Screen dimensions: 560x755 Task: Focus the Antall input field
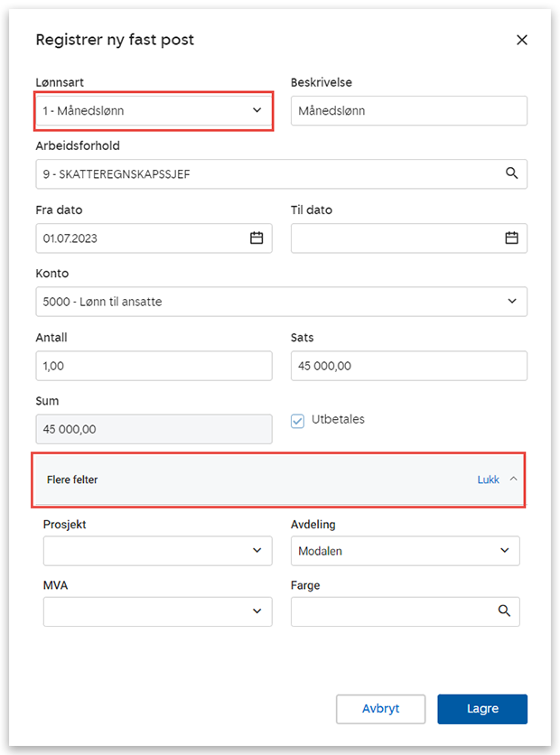pos(154,366)
